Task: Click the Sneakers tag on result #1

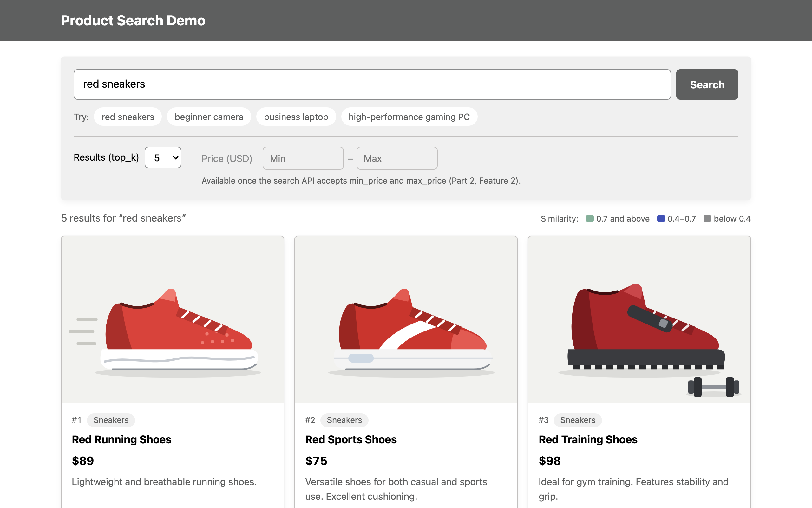Action: pos(111,420)
